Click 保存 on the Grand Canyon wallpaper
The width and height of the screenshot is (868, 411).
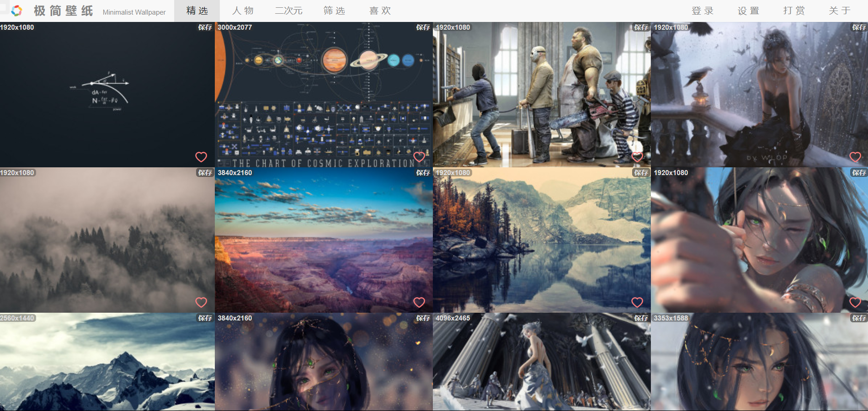[423, 173]
